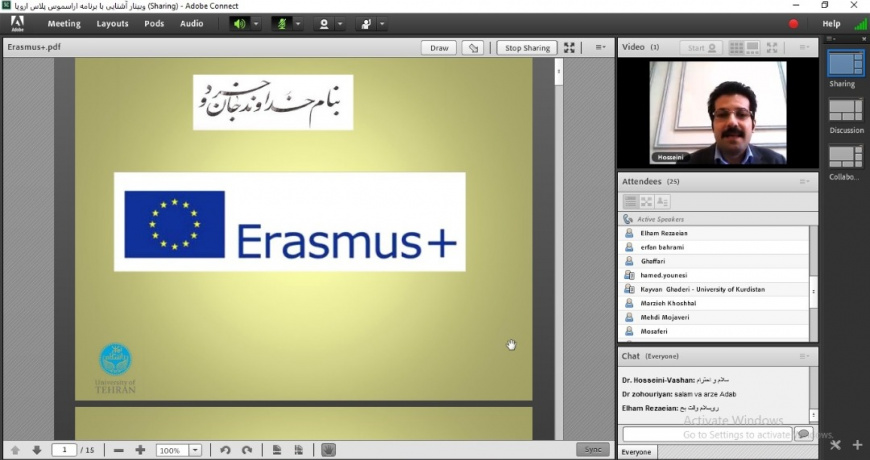Zoom in the document plus icon

click(x=140, y=450)
